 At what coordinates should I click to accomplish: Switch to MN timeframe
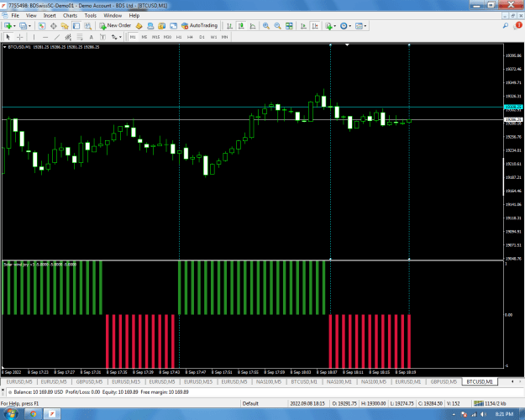[224, 37]
